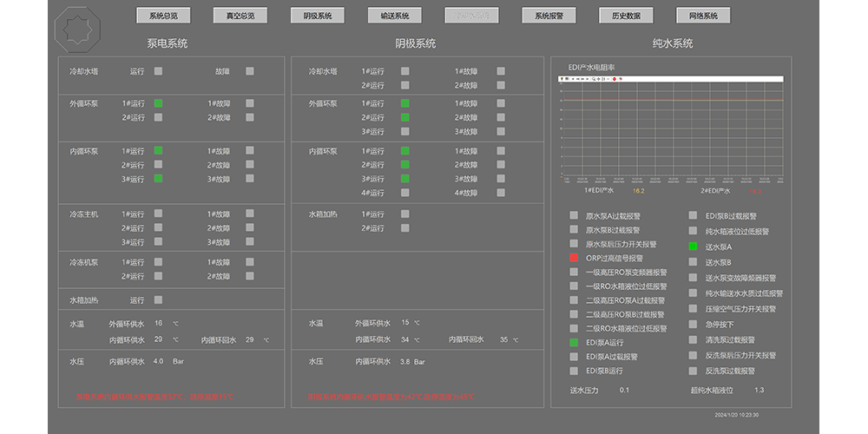
Task: Select the greyed 冷却水系统 tab
Action: 471,16
